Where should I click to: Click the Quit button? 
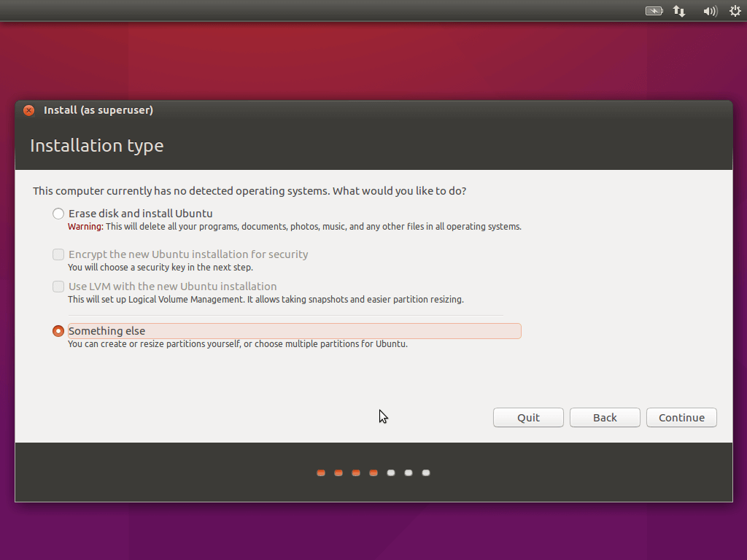click(x=528, y=418)
